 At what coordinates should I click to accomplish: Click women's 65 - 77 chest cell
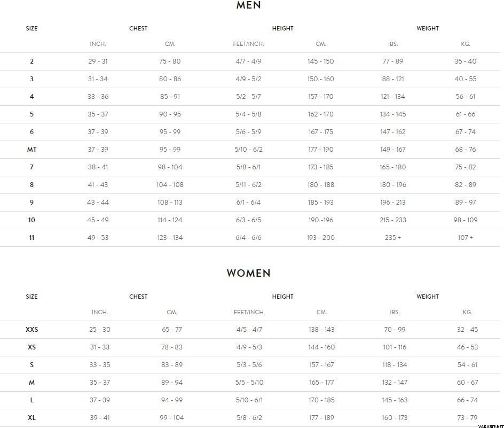tap(172, 330)
